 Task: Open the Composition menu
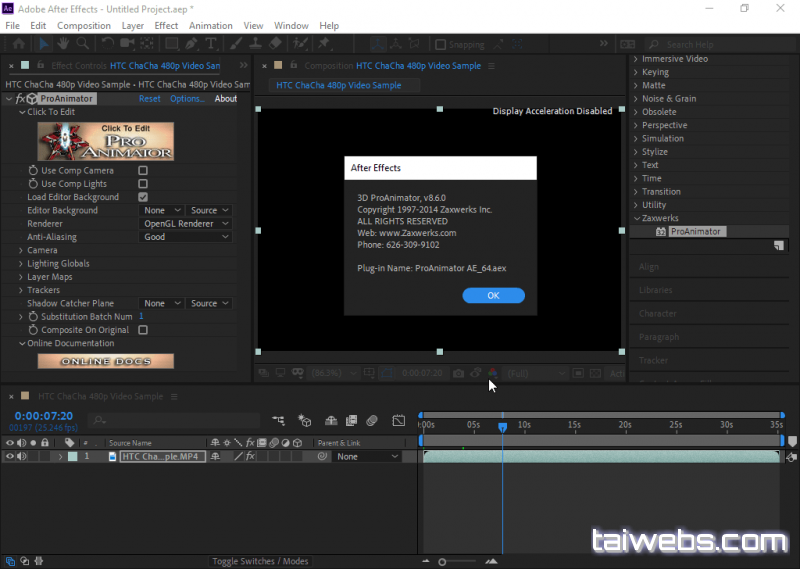tap(84, 25)
